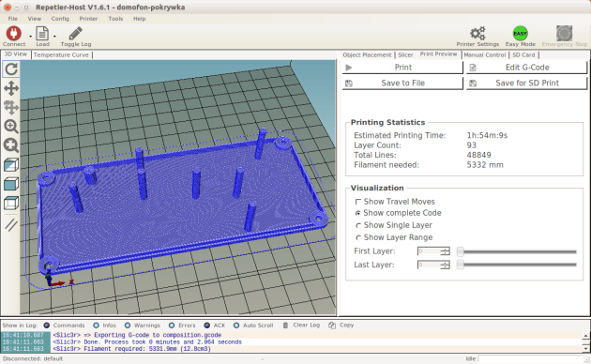
Task: Open the Connect dropdown arrow
Action: [31, 37]
